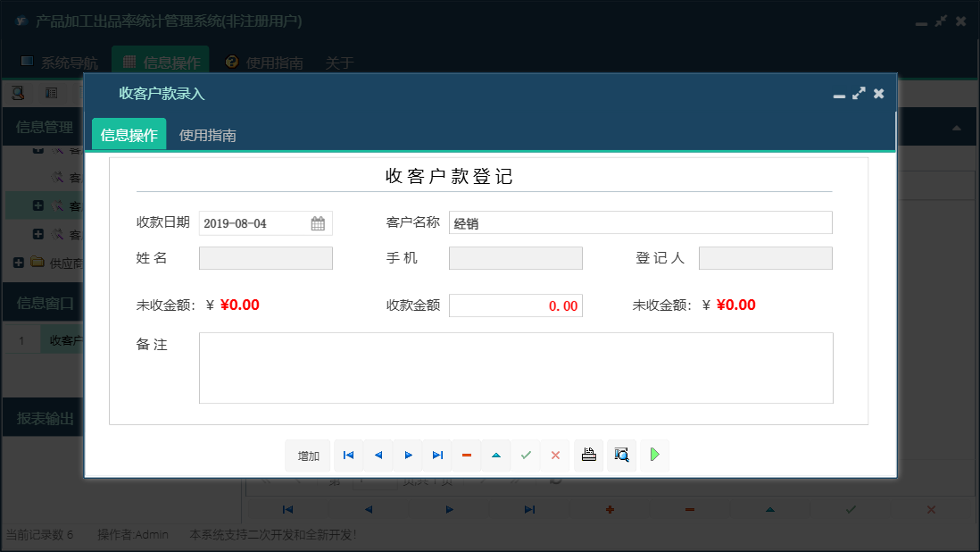Open the print function
The image size is (980, 552).
[x=588, y=455]
